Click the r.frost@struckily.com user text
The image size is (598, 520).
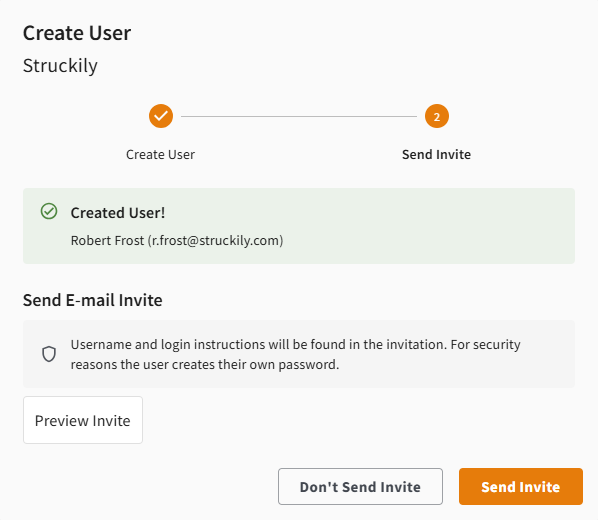point(215,241)
